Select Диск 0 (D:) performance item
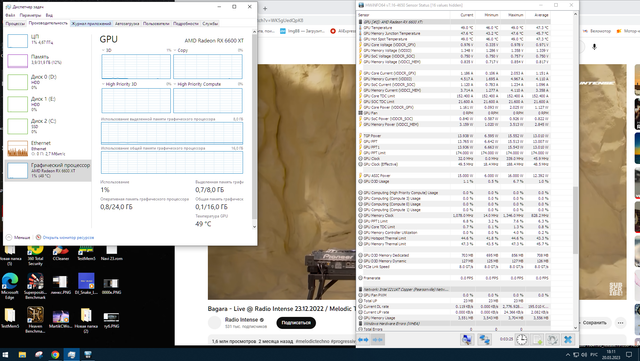Viewport: 640px width, 361px height. (48, 82)
